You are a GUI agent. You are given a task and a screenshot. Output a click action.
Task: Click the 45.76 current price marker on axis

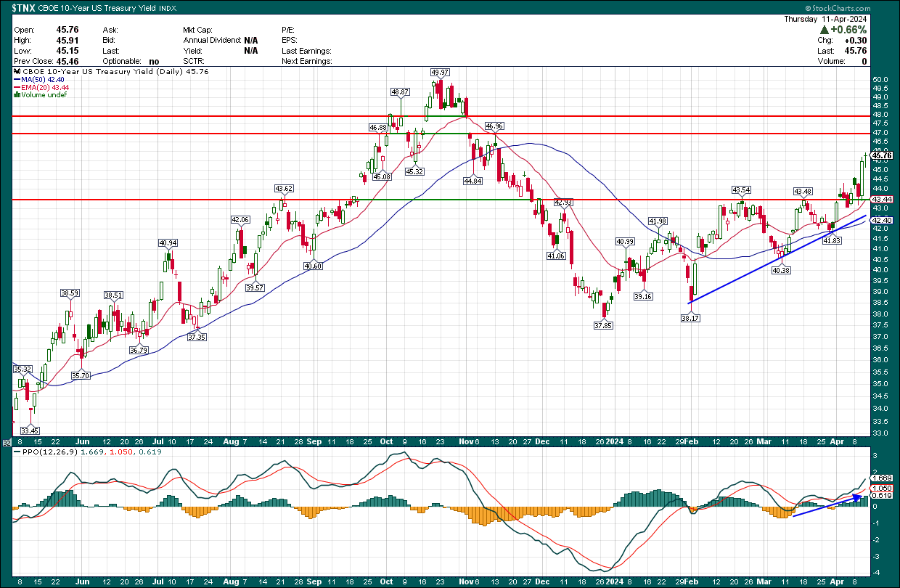coord(880,155)
